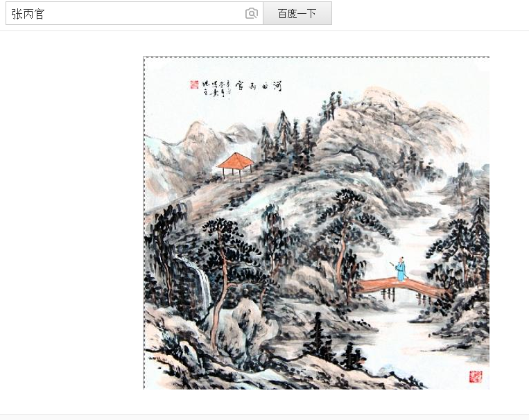Screen dimensions: 529x420
Task: Click the small calligraphy inscription columns
Action: (216, 89)
